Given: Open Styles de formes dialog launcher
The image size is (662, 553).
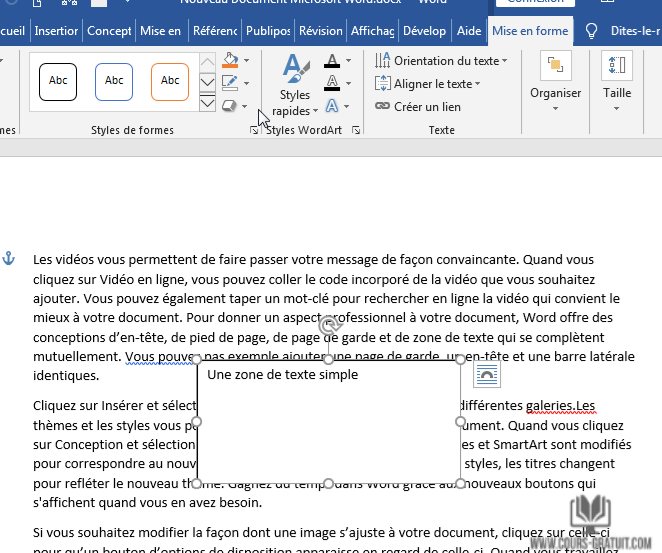Looking at the screenshot, I should click(x=253, y=131).
